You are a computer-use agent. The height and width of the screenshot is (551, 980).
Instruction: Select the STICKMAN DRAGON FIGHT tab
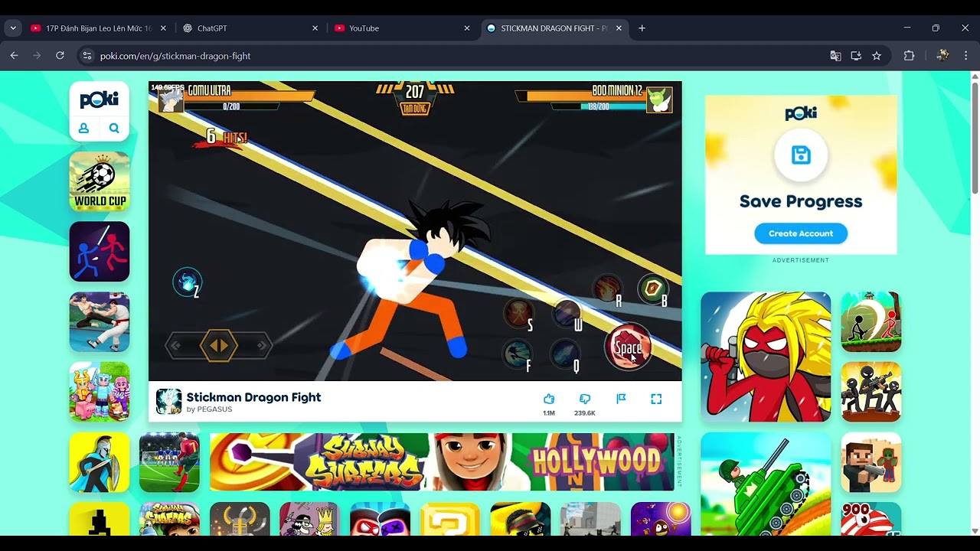(x=554, y=28)
